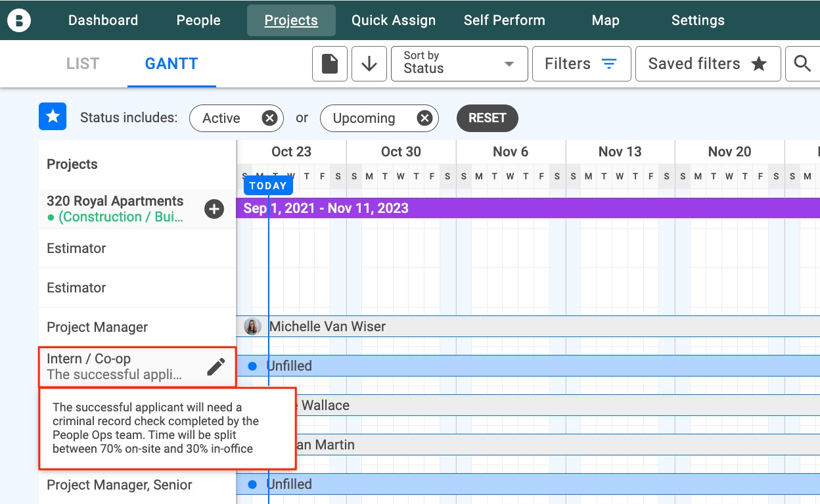Remove the Upcoming status filter chip
The width and height of the screenshot is (820, 504).
point(425,118)
